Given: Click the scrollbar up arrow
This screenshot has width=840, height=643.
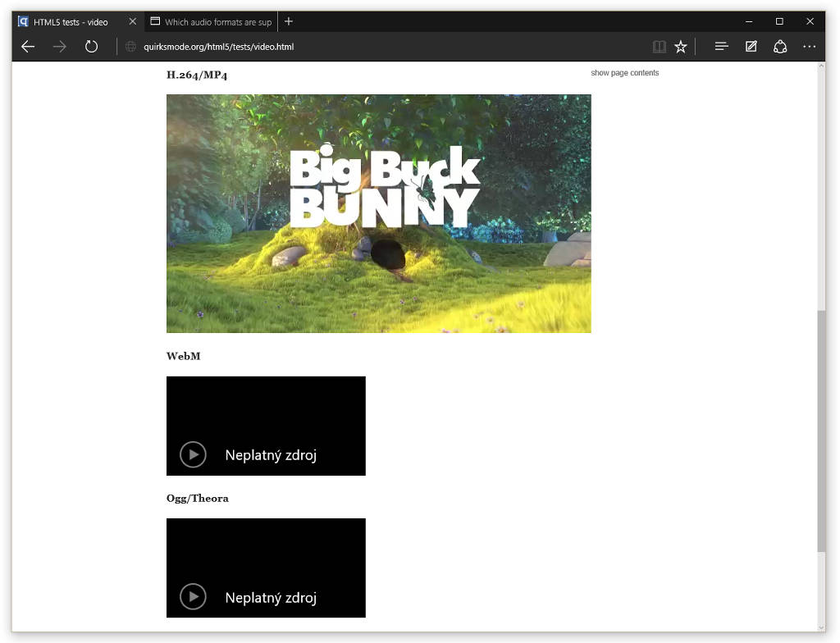Looking at the screenshot, I should click(x=821, y=66).
